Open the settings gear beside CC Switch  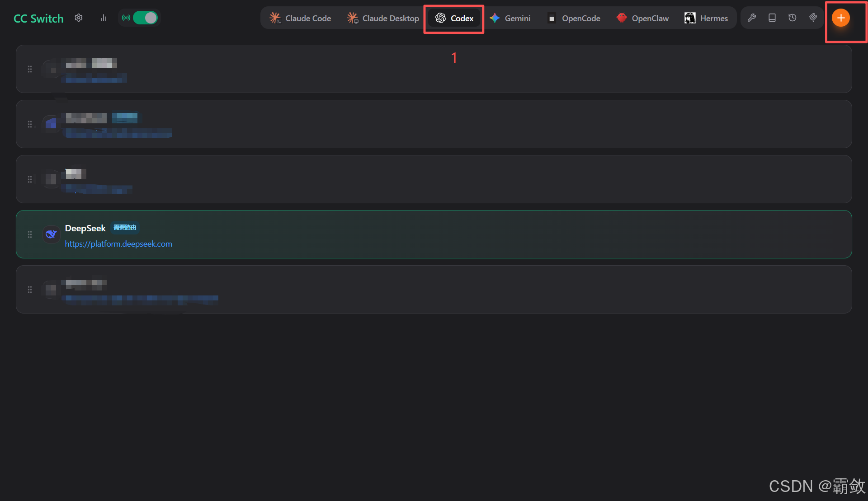pyautogui.click(x=79, y=18)
